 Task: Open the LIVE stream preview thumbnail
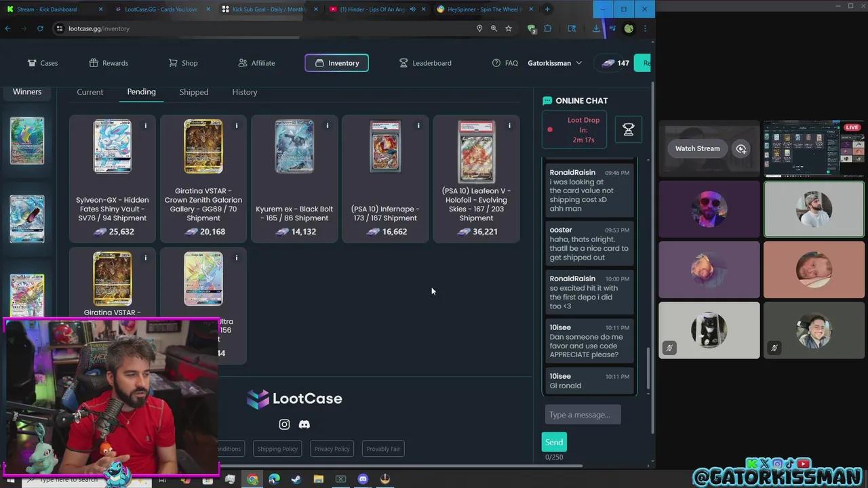point(814,148)
